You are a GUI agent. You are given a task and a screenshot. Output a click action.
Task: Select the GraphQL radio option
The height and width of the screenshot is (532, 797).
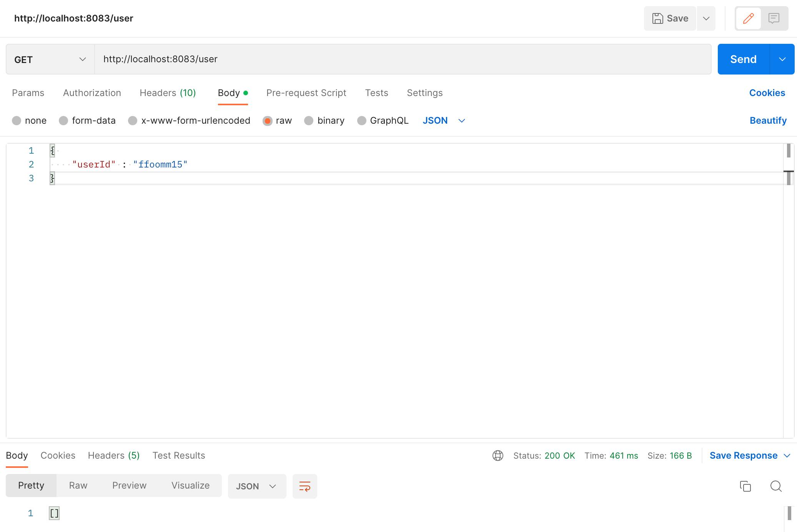(361, 121)
